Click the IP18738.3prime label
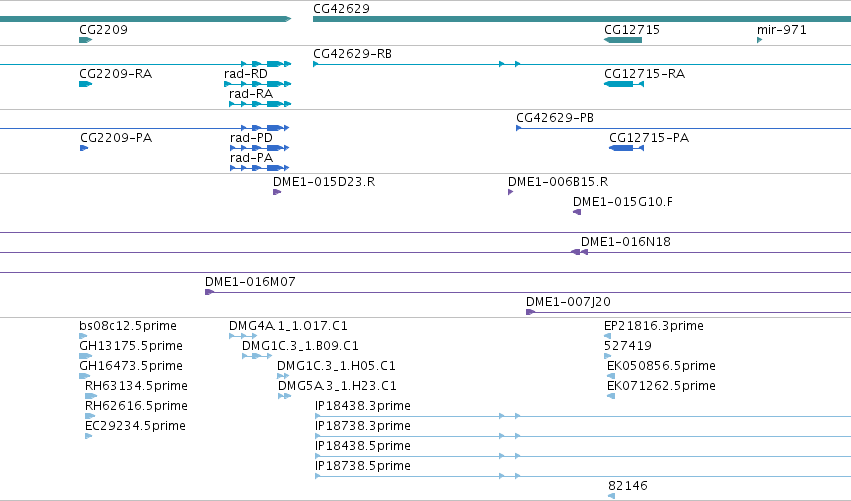Screen dimensions: 851x501 tap(363, 426)
